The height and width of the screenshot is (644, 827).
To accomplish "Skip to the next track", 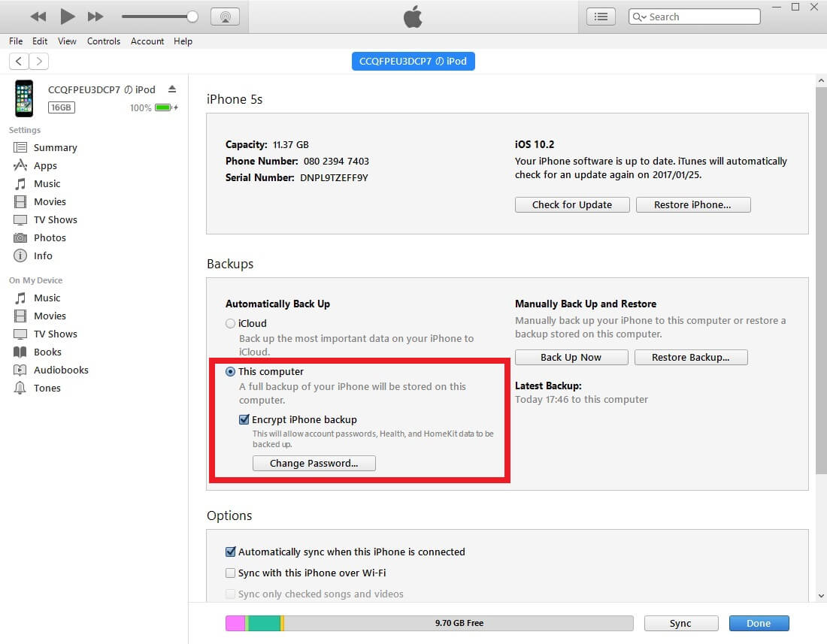I will [95, 17].
